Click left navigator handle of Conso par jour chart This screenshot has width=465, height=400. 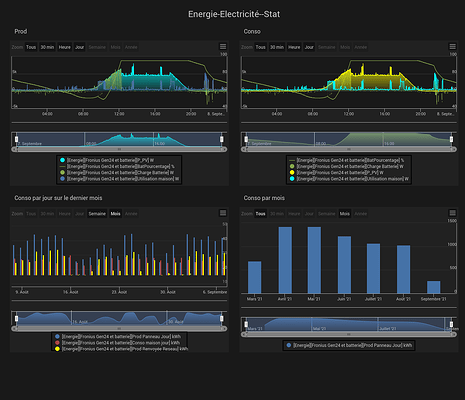click(17, 318)
